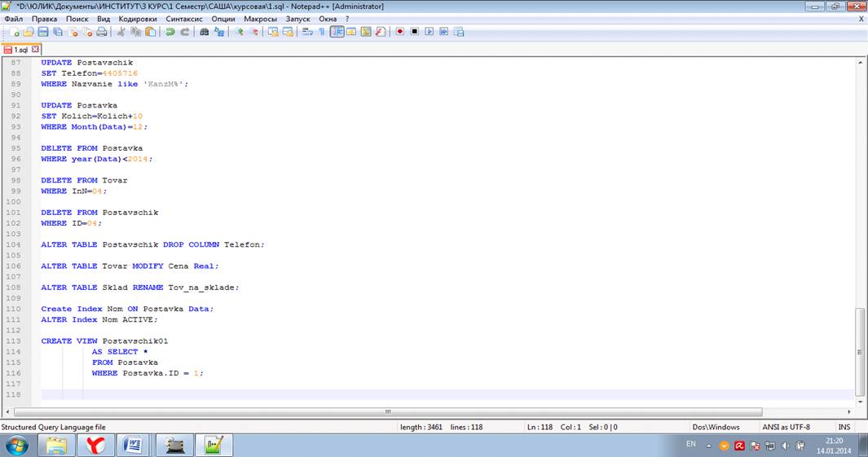Click the Print toolbar icon
The height and width of the screenshot is (457, 868).
coord(102,32)
